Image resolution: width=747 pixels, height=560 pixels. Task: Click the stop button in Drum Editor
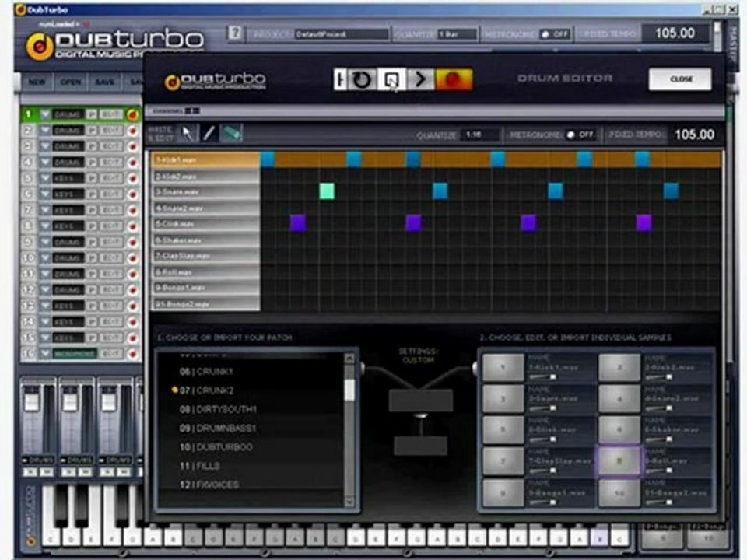point(391,79)
